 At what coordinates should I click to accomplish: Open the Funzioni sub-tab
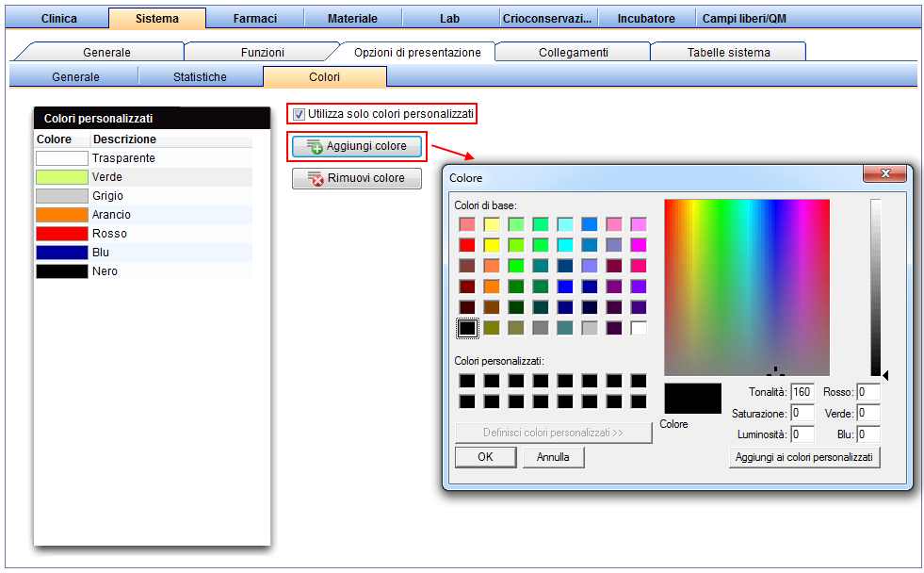tap(262, 52)
